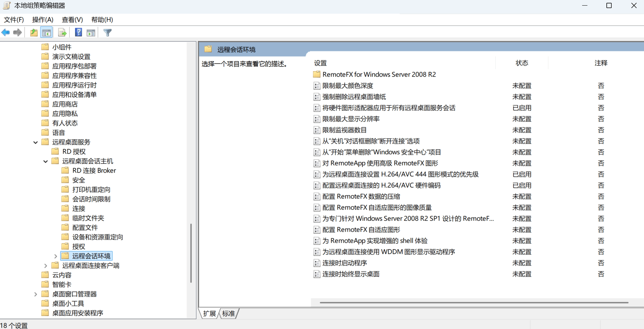Click the folder icon next to RD 授权

[x=55, y=151]
